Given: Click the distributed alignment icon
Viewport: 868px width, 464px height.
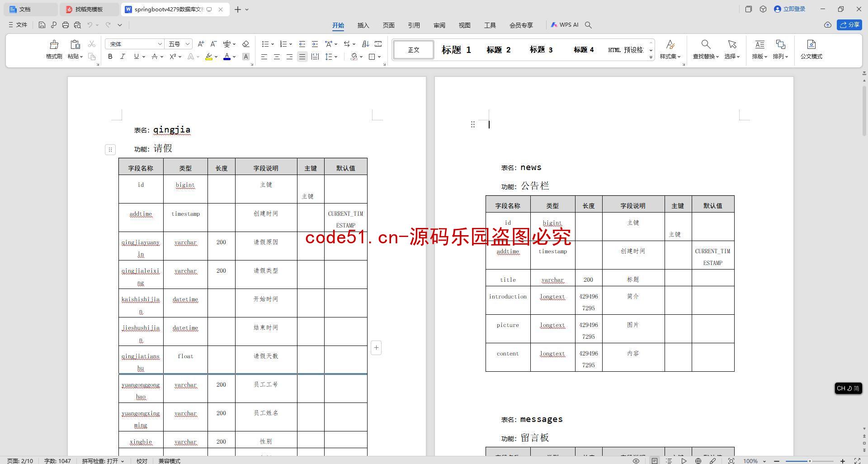Looking at the screenshot, I should (315, 57).
